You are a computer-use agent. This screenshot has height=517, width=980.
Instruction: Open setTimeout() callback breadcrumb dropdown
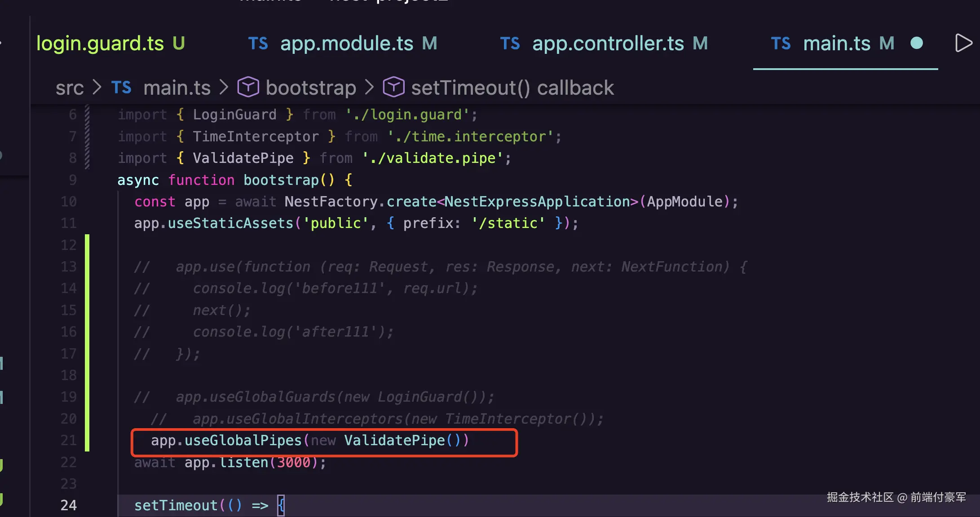(512, 88)
